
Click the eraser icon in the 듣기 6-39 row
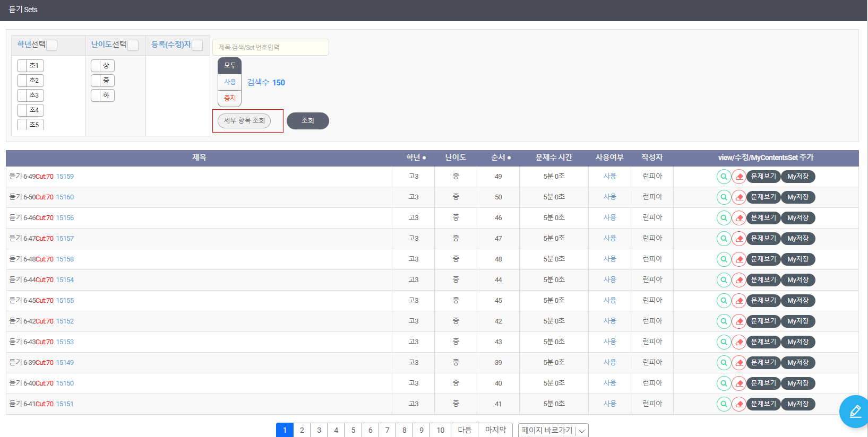point(738,363)
